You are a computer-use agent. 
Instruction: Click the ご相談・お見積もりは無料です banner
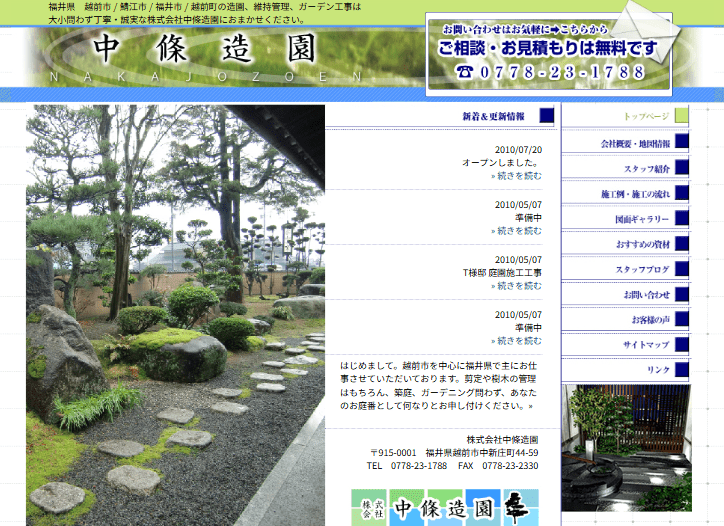click(548, 49)
